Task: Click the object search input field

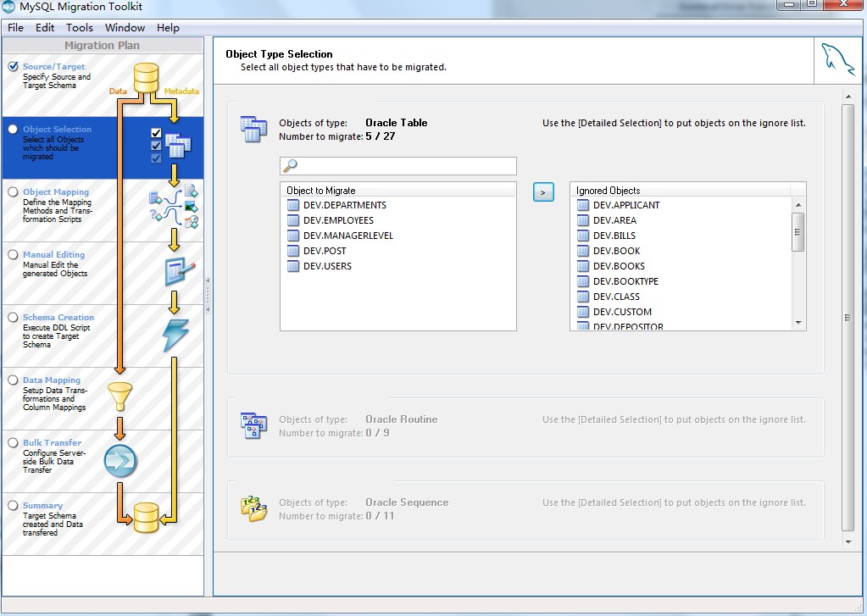Action: click(398, 166)
